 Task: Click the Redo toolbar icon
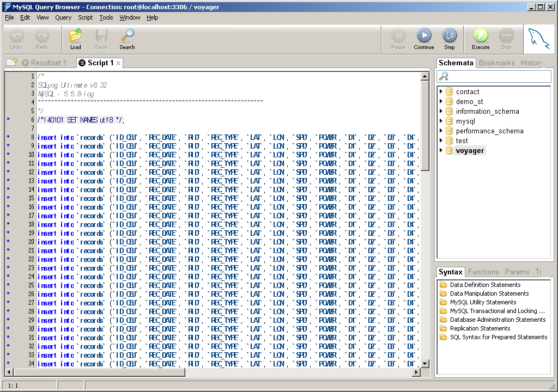pyautogui.click(x=41, y=35)
